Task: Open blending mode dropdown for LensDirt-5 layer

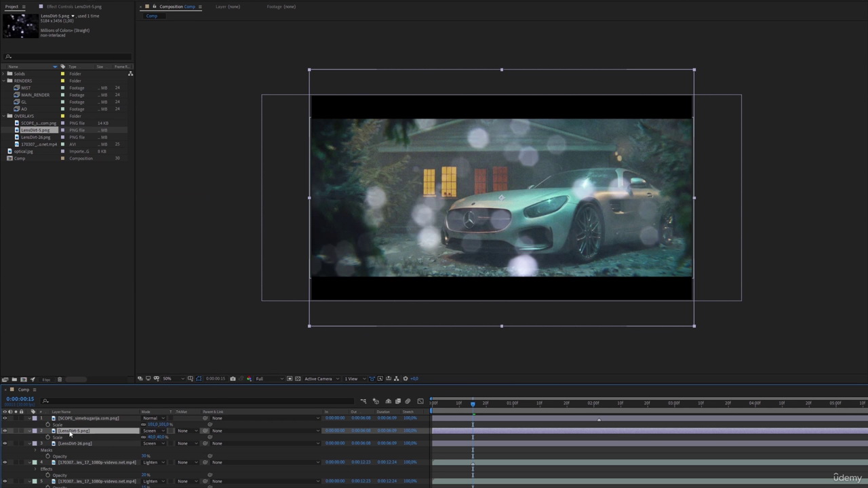Action: [x=153, y=431]
